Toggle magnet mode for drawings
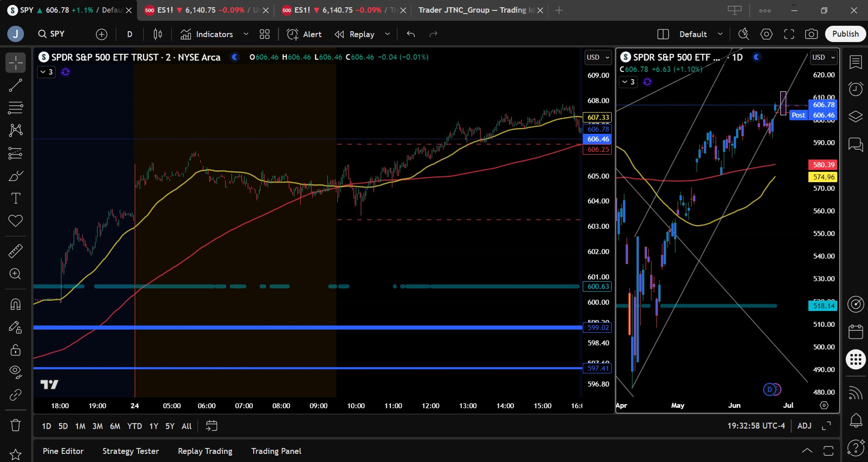This screenshot has height=462, width=868. pyautogui.click(x=15, y=304)
